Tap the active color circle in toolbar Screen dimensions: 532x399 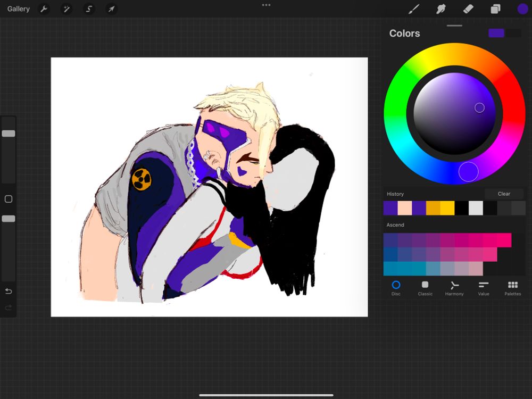522,9
